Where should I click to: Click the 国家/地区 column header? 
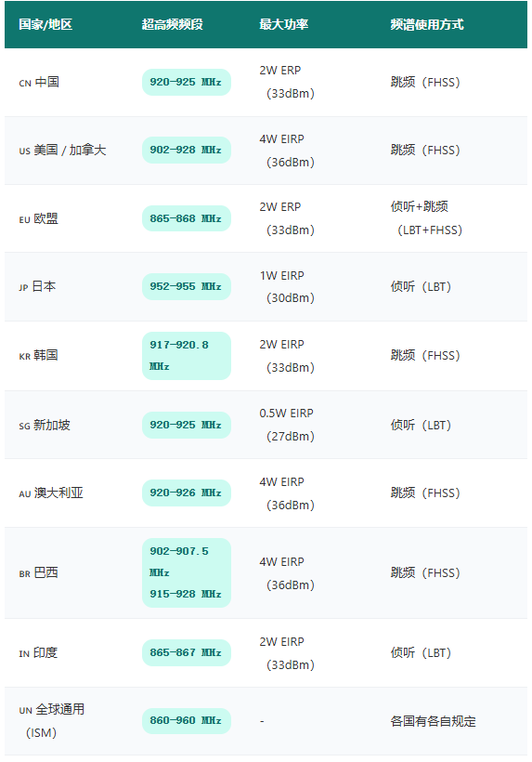(45, 24)
